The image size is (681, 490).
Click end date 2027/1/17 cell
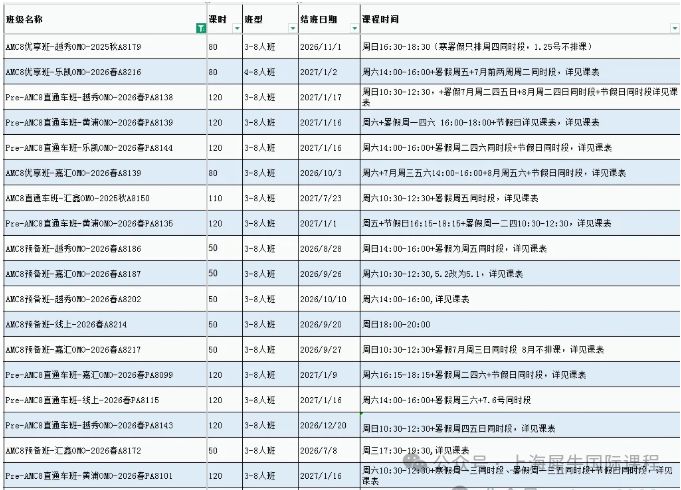tap(329, 97)
